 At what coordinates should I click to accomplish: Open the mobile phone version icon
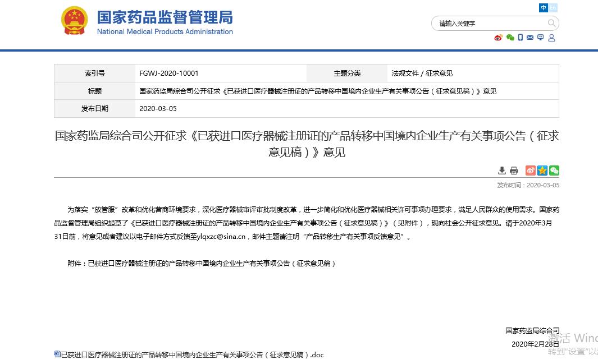(521, 38)
